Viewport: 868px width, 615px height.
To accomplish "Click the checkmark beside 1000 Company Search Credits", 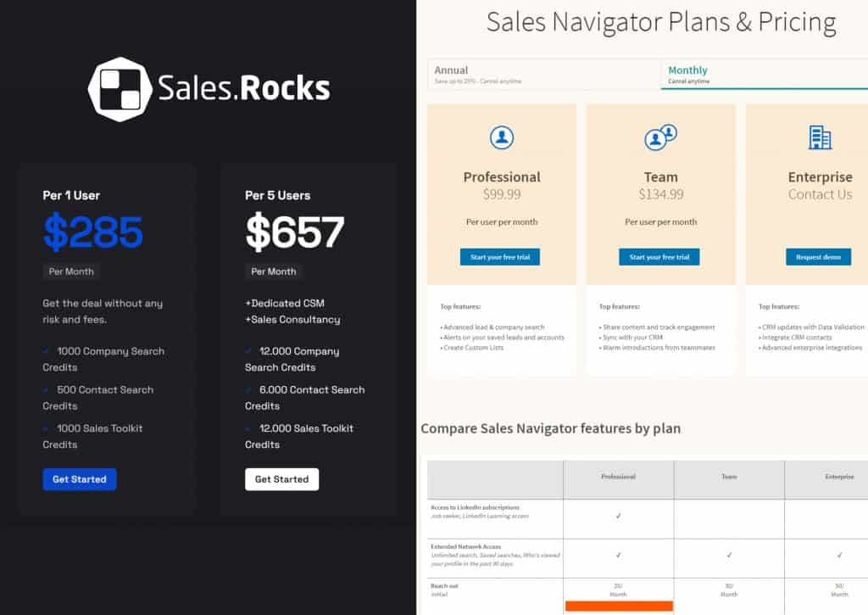I will [43, 351].
